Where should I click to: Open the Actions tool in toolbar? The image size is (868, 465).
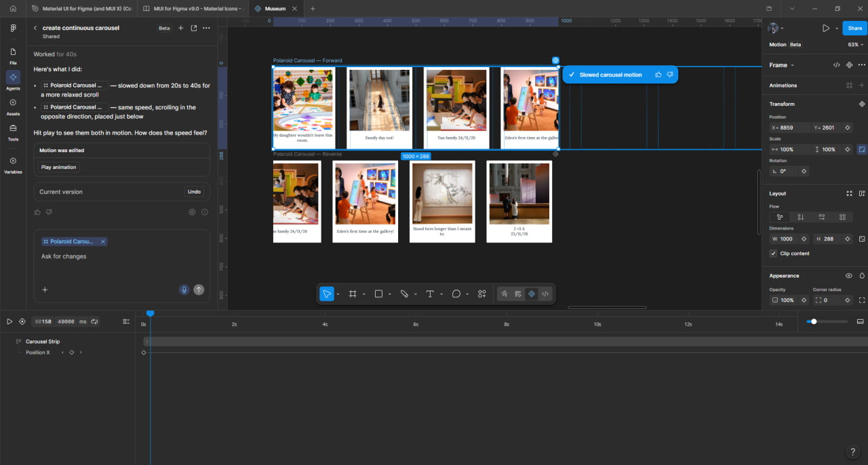482,294
